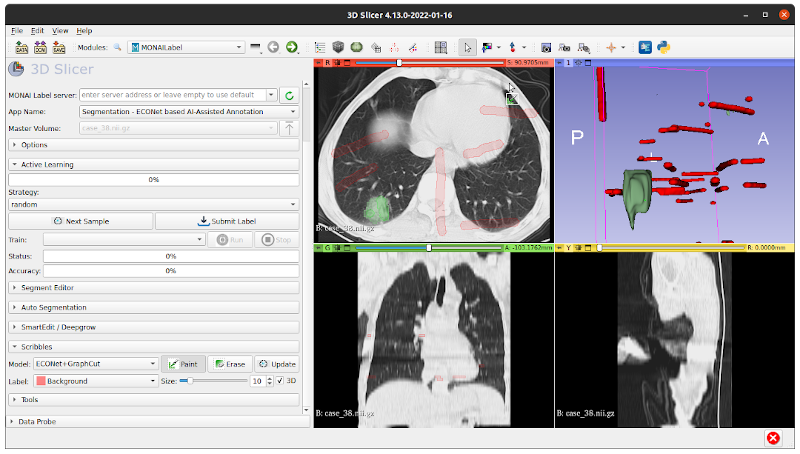800x454 pixels.
Task: Toggle yellow slice view pin button
Action: (x=559, y=248)
